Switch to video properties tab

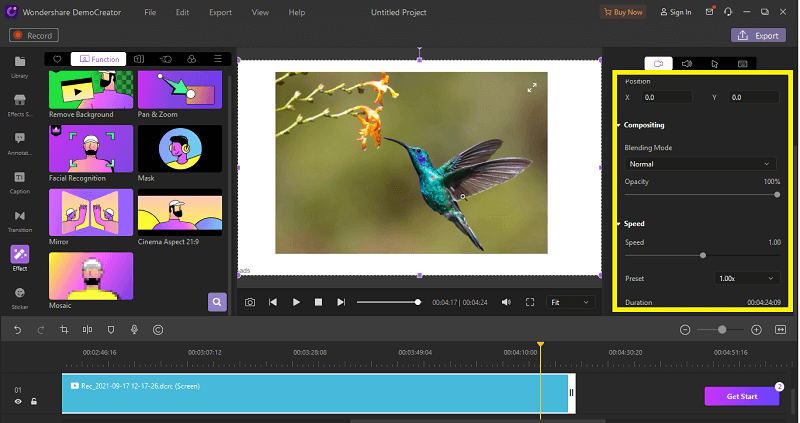pos(659,64)
